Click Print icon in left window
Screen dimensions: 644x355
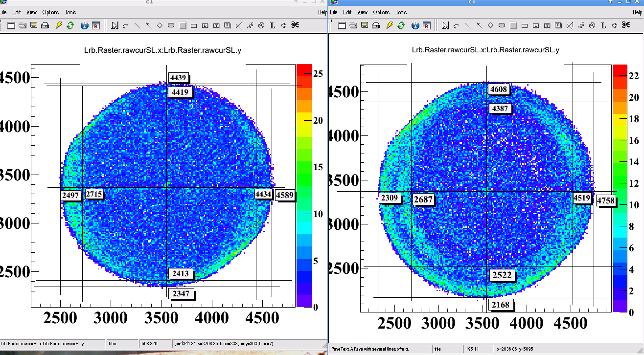(45, 25)
